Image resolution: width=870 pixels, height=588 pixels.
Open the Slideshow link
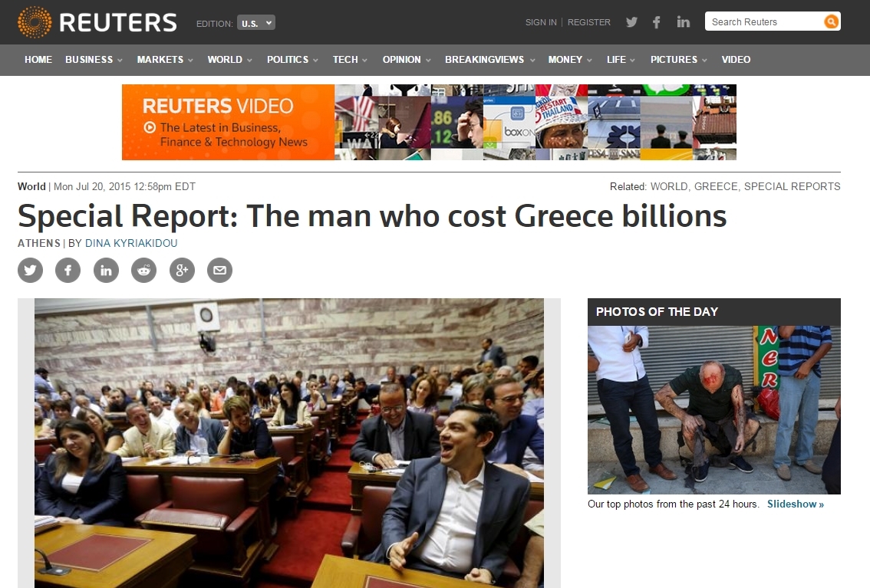click(x=795, y=504)
